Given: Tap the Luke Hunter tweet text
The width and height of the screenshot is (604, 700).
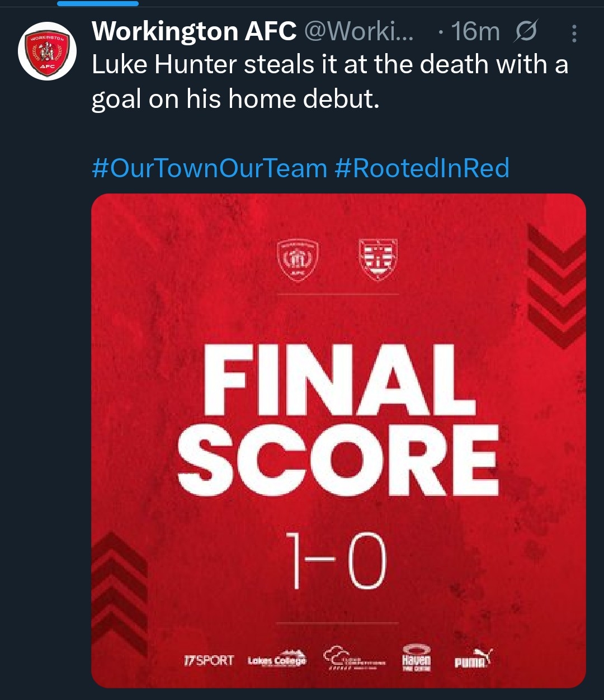Looking at the screenshot, I should 330,82.
